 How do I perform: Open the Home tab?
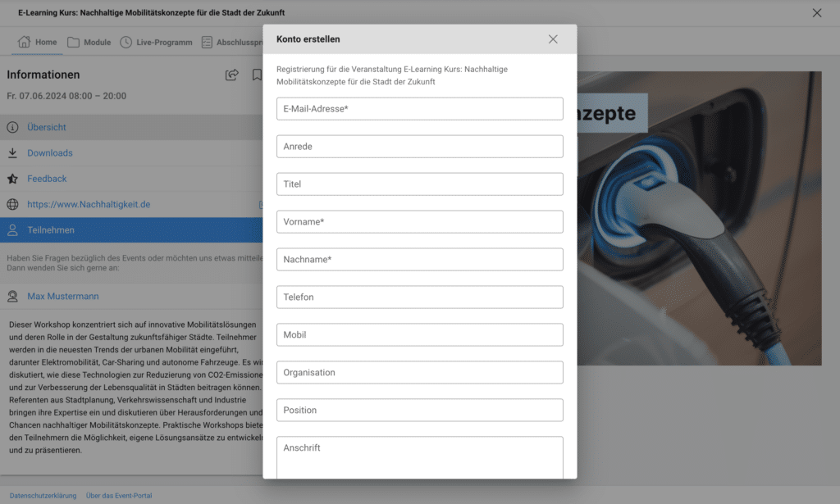[x=38, y=43]
